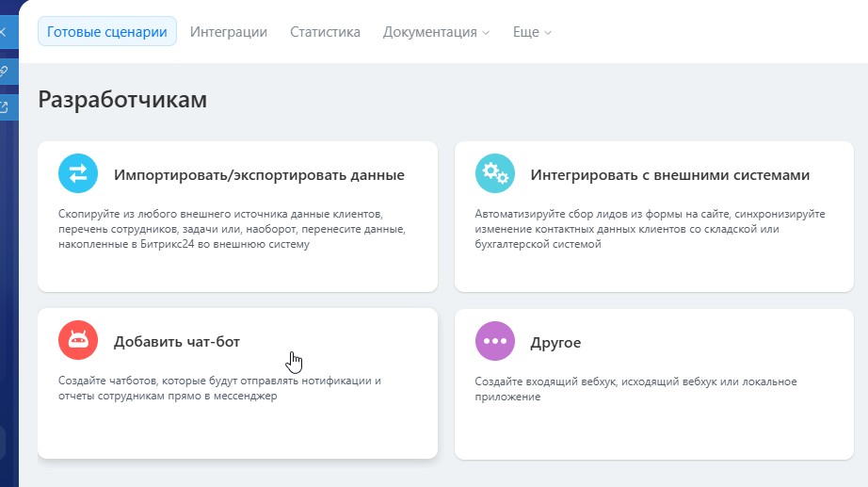Copy page link via sidebar chain icon
The width and height of the screenshot is (868, 487).
pos(4,71)
